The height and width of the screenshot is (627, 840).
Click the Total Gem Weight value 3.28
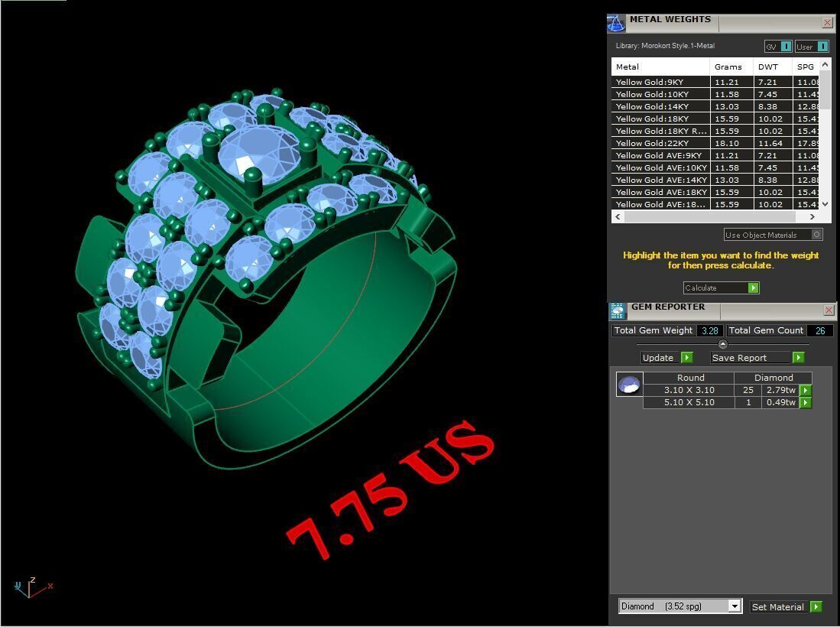[x=710, y=330]
